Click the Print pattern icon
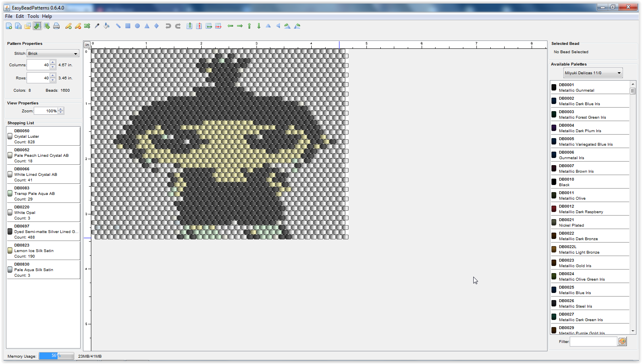Viewport: 642px width, 364px height. tap(56, 26)
